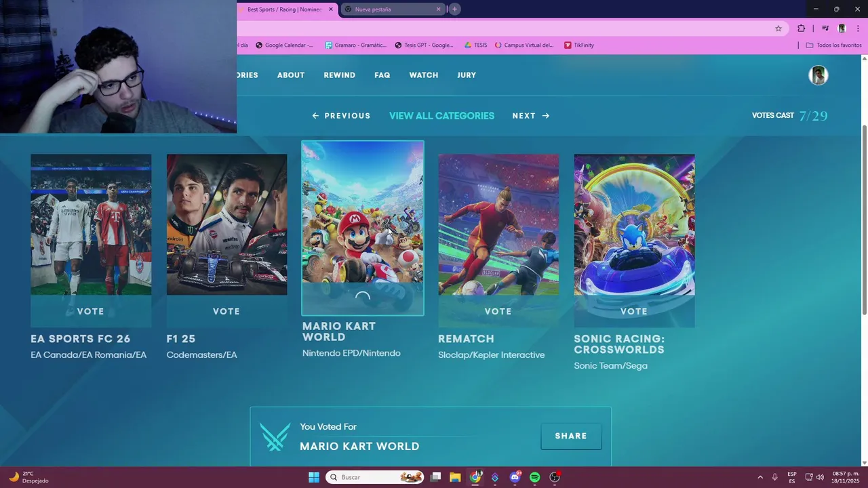Show hidden system tray icons
This screenshot has width=868, height=488.
[x=759, y=477]
